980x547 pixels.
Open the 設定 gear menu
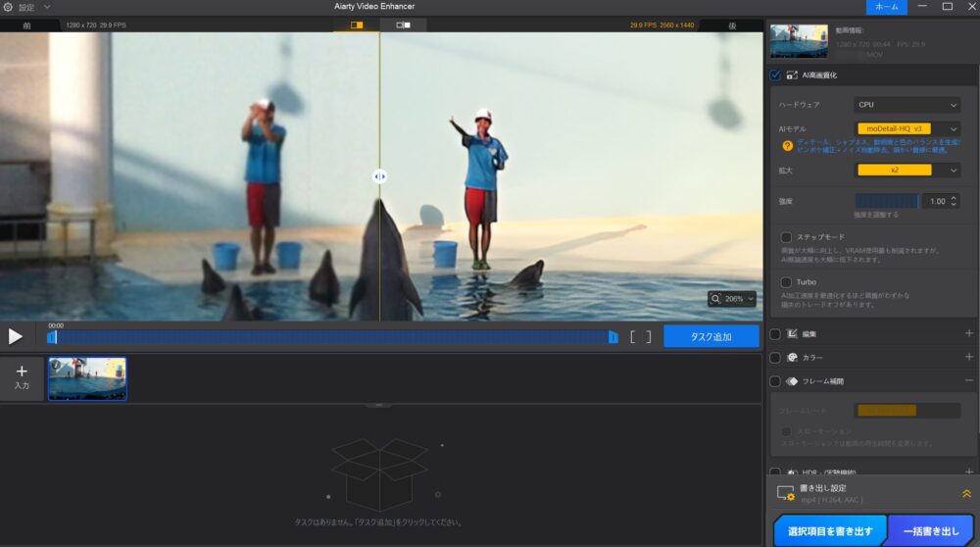9,7
